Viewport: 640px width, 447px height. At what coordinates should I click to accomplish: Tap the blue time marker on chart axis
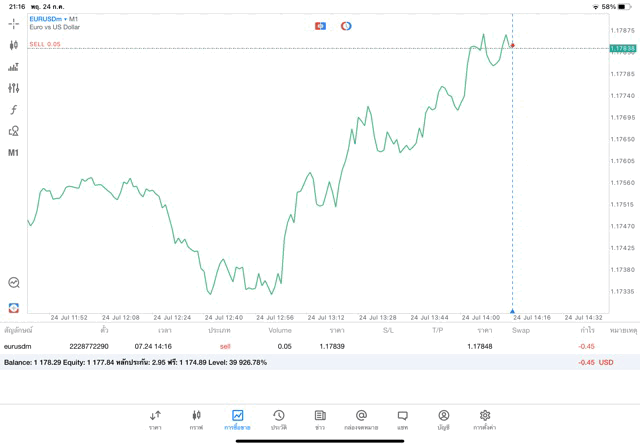pos(512,312)
